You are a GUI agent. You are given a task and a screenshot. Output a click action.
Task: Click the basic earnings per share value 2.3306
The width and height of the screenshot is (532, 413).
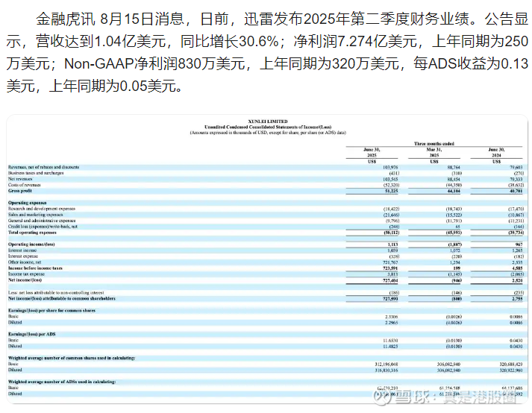(x=392, y=317)
